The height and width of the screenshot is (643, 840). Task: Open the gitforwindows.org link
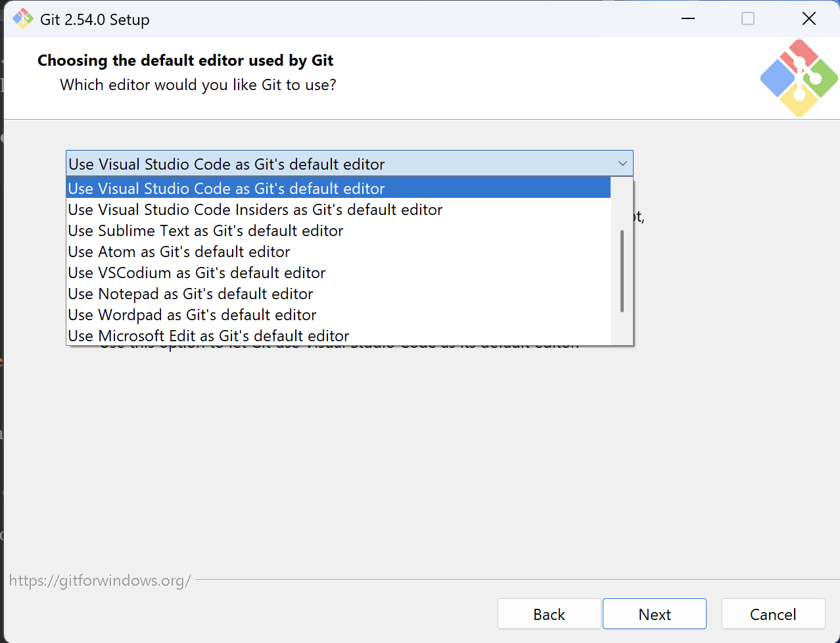[100, 581]
